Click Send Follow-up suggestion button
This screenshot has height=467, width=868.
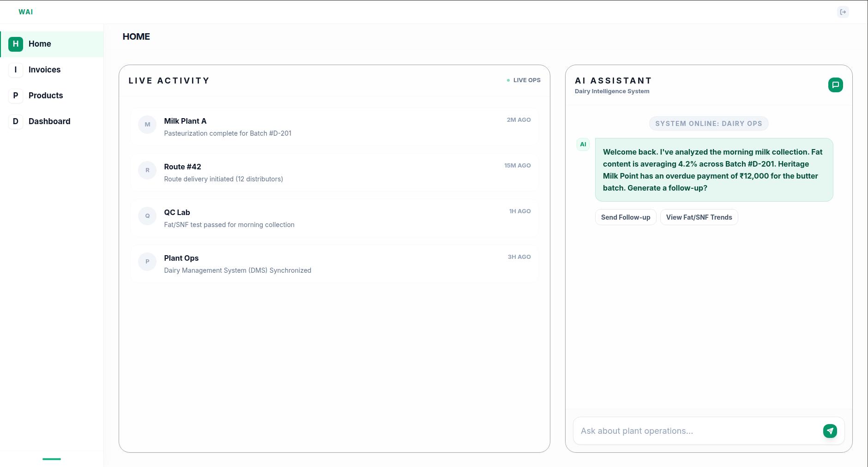626,217
